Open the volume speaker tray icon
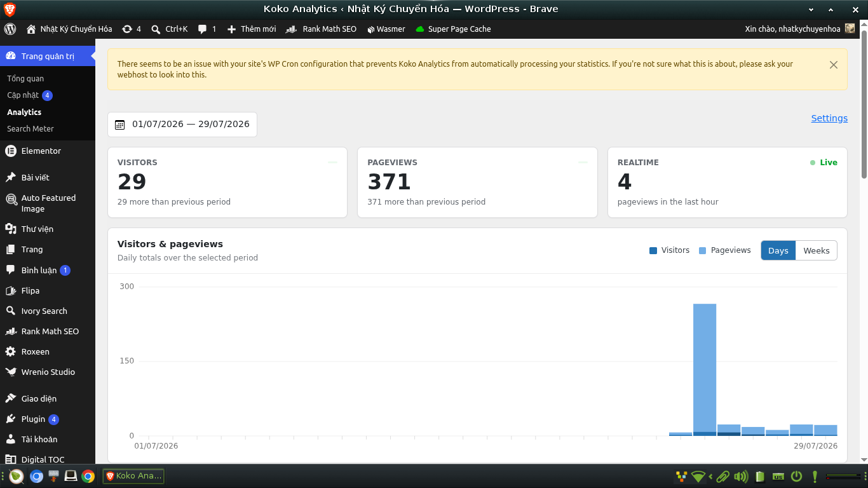This screenshot has height=488, width=868. [740, 476]
